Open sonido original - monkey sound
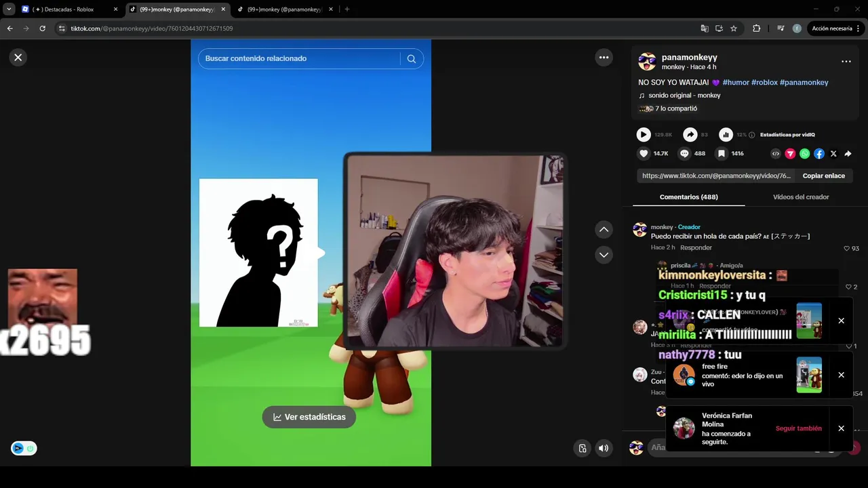Viewport: 868px width, 488px height. pos(684,96)
